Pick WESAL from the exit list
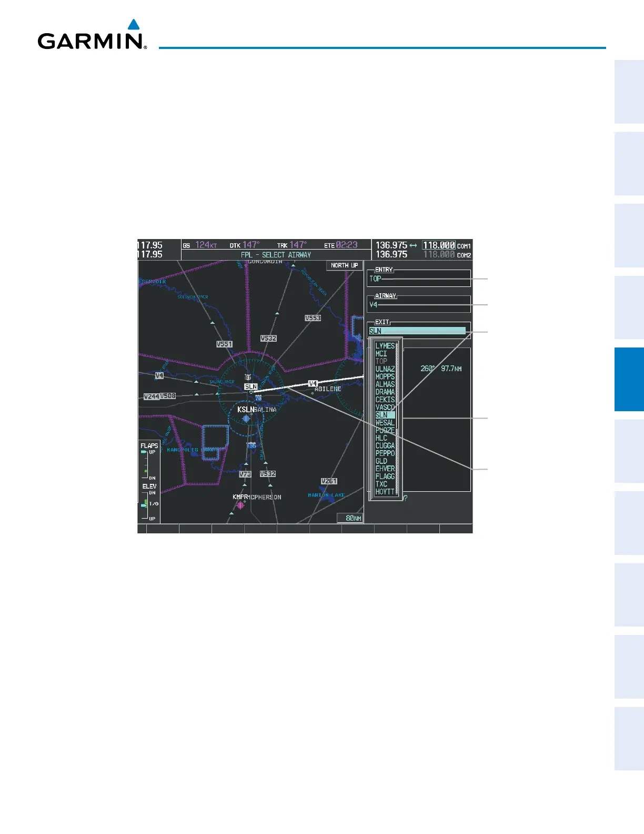Screen dimensions: 644x834 [x=385, y=422]
